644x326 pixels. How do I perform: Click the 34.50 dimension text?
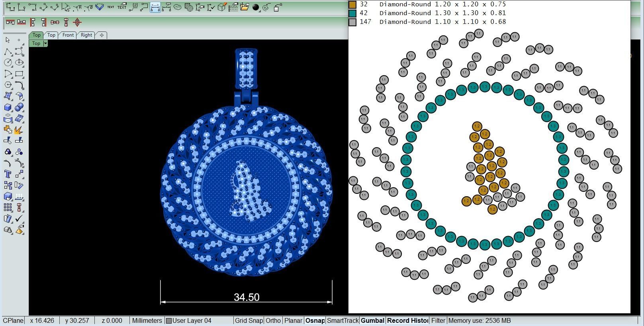pyautogui.click(x=247, y=297)
